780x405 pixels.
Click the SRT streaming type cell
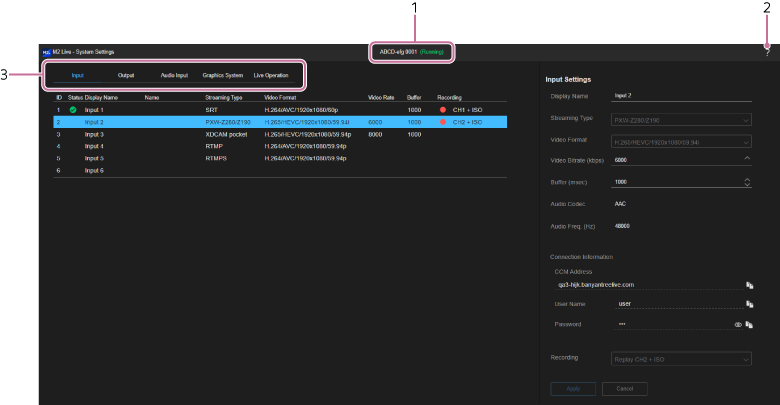[211, 110]
